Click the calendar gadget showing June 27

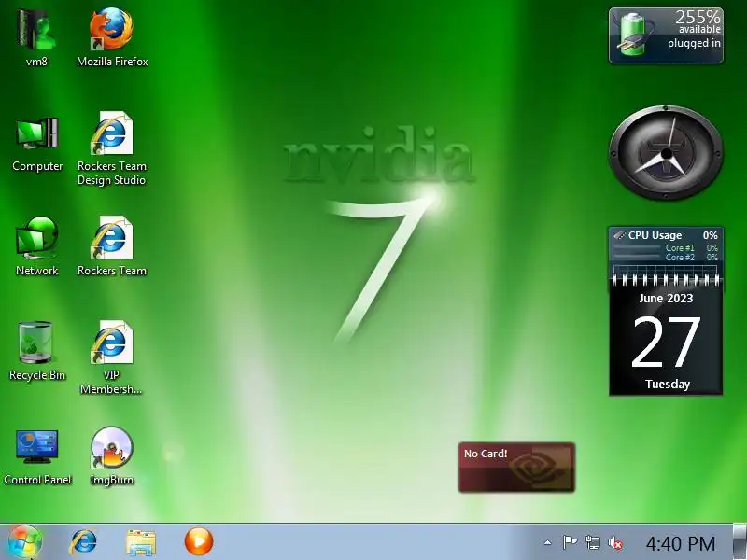point(666,337)
